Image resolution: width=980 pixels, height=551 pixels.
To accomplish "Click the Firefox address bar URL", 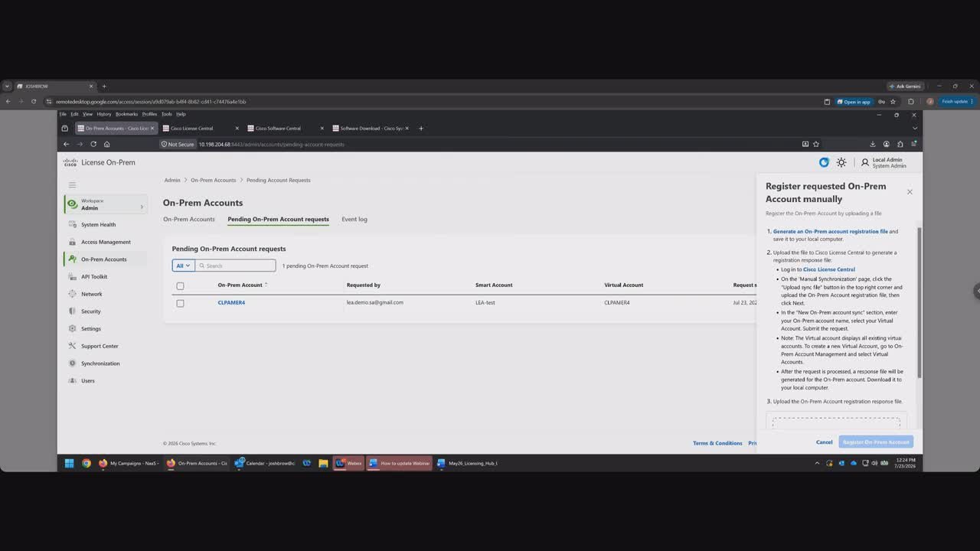I will [x=272, y=144].
